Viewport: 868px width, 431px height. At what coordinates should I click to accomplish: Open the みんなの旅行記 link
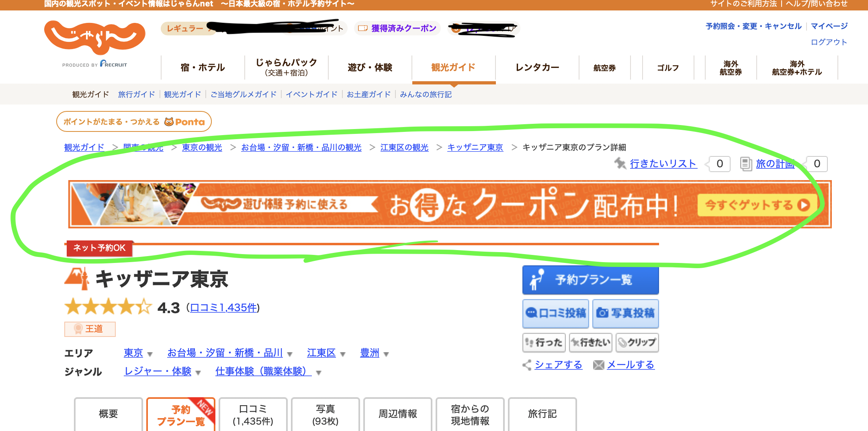[426, 94]
